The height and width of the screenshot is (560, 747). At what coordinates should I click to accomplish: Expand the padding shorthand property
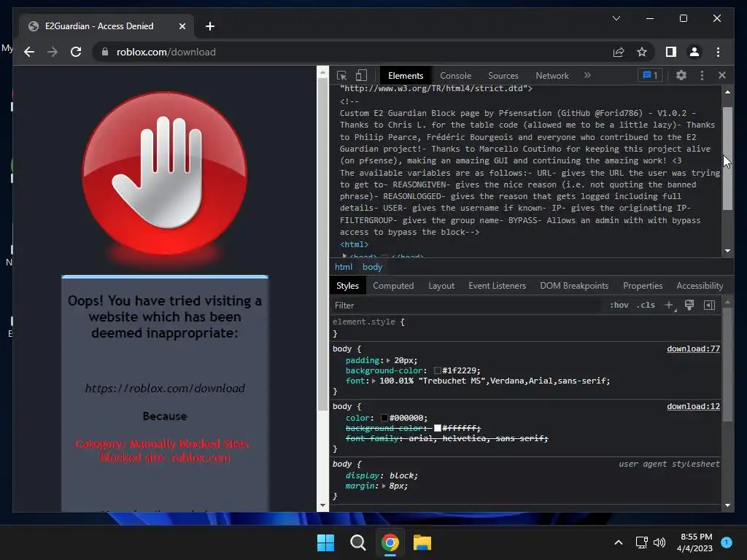(388, 360)
